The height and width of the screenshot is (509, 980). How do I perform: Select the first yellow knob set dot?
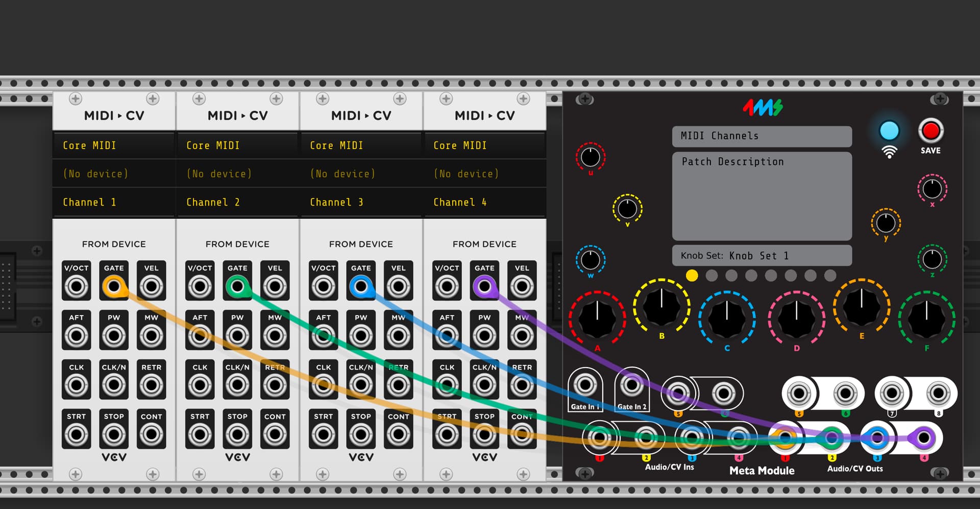(x=692, y=276)
